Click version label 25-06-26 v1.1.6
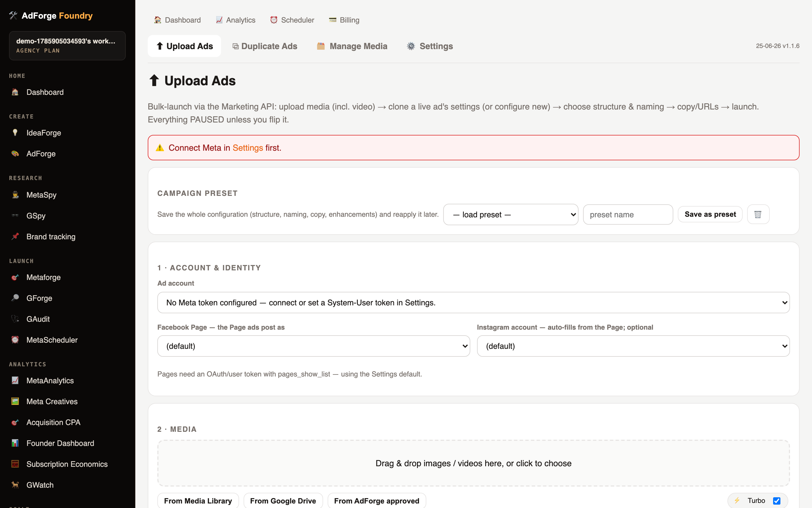Screen dimensions: 812x508 click(x=777, y=46)
